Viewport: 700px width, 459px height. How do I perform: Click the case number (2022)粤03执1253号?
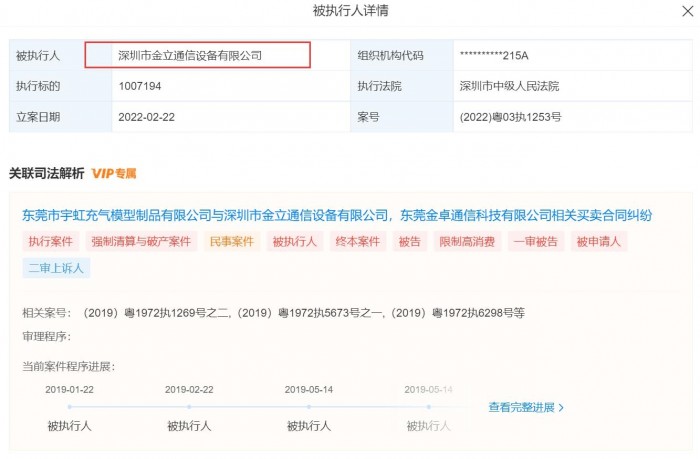pyautogui.click(x=511, y=117)
